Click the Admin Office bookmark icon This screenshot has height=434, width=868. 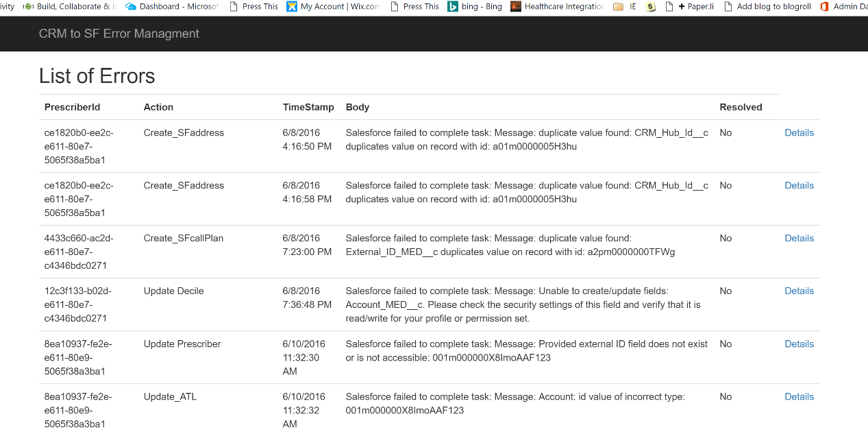point(824,6)
